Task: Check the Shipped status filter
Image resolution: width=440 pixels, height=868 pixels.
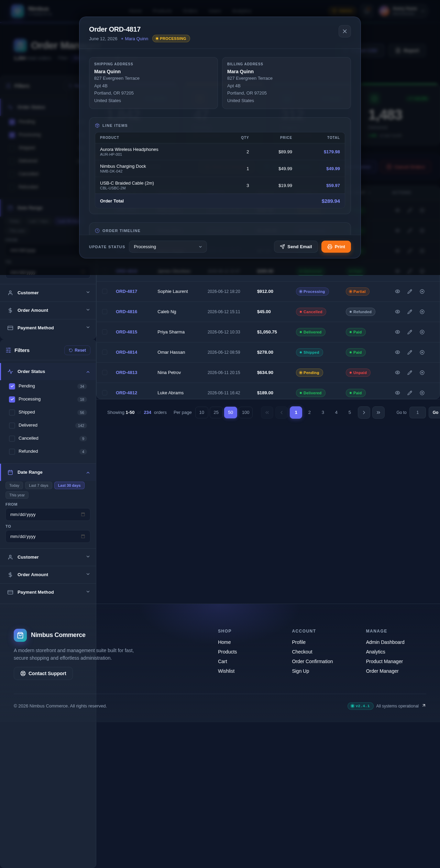Action: tap(12, 413)
